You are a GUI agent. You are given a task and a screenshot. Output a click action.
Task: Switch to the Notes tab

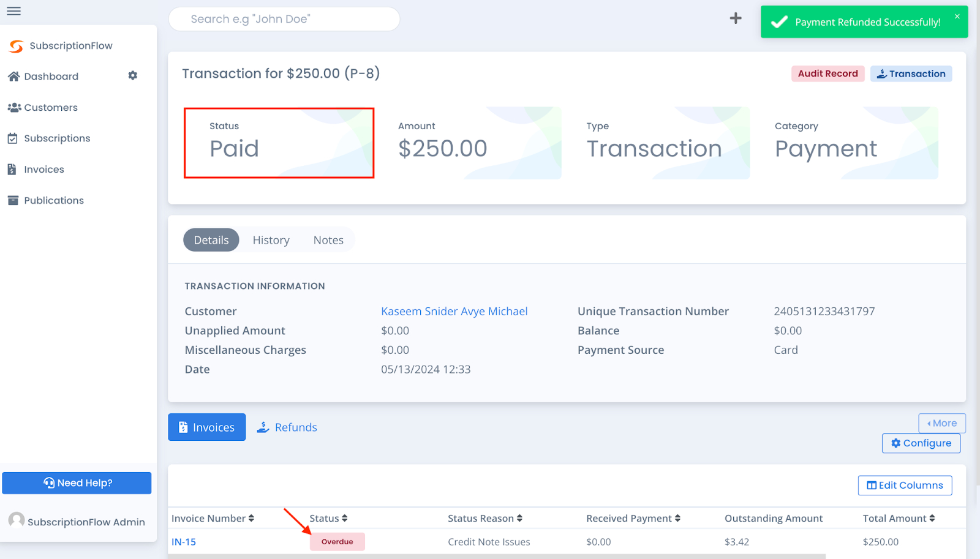[x=328, y=239]
